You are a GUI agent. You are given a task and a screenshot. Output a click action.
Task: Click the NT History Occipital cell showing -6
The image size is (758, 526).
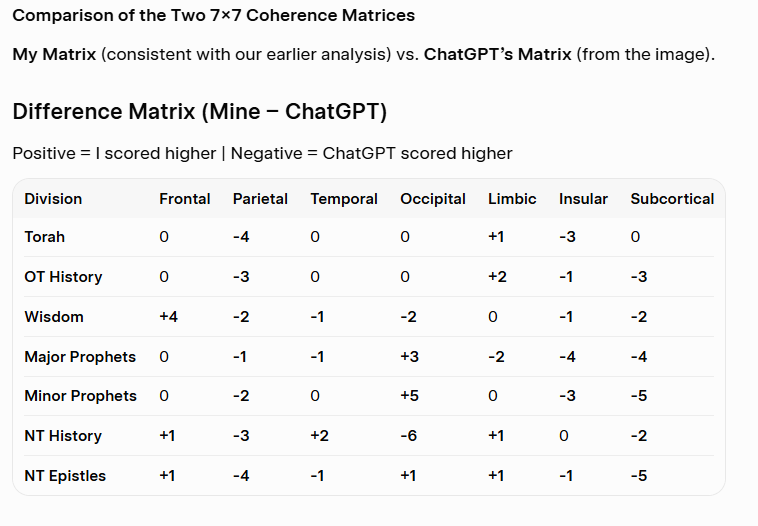(x=409, y=436)
